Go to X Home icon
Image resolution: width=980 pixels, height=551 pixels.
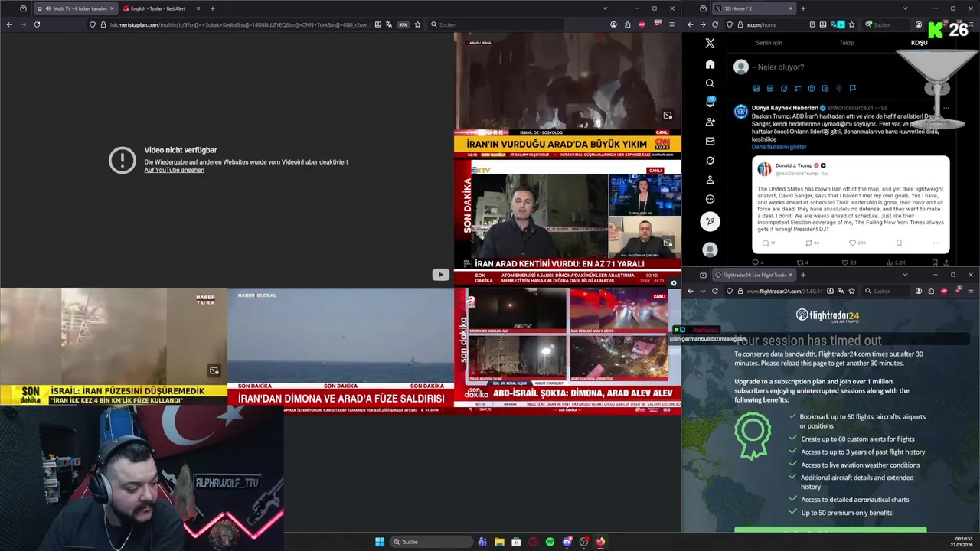(x=710, y=64)
